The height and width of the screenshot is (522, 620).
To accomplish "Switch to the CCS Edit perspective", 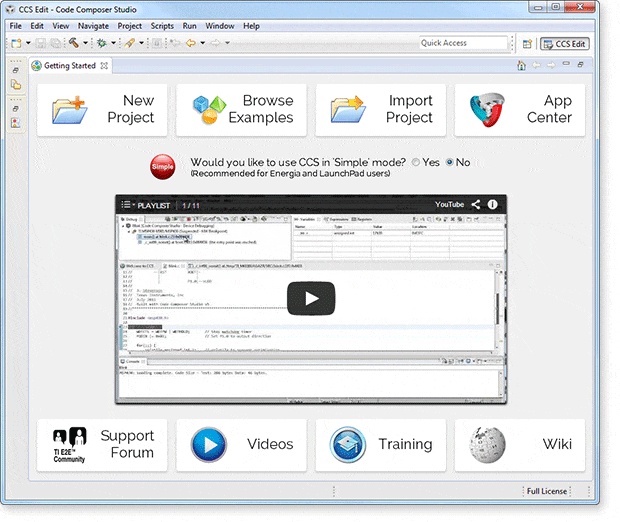I will [564, 43].
